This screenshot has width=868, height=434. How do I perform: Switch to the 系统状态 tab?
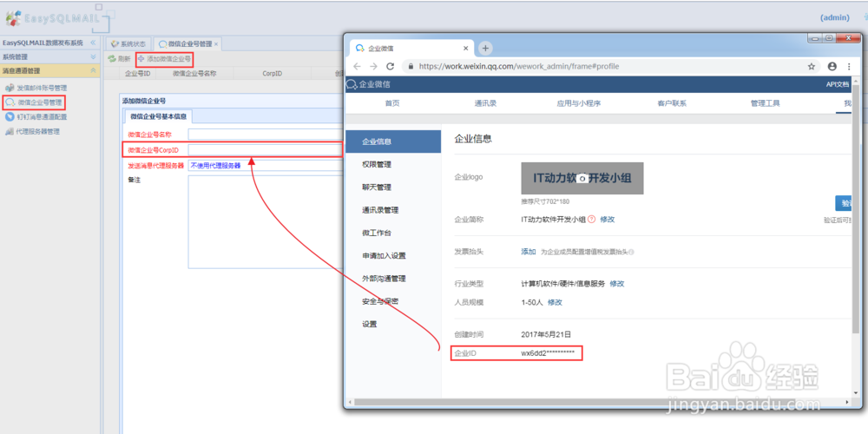coord(128,43)
